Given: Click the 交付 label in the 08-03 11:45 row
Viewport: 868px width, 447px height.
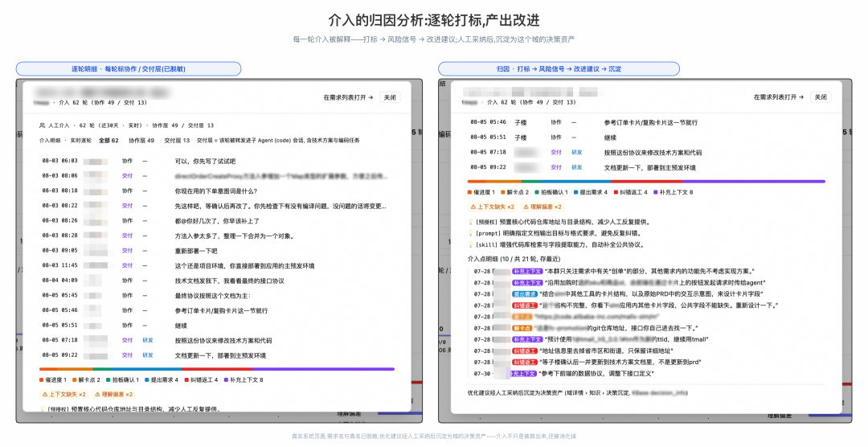Looking at the screenshot, I should tap(127, 266).
